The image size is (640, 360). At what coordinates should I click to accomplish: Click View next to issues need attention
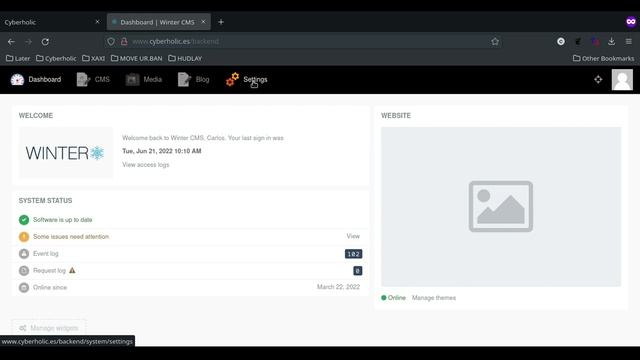coord(353,236)
